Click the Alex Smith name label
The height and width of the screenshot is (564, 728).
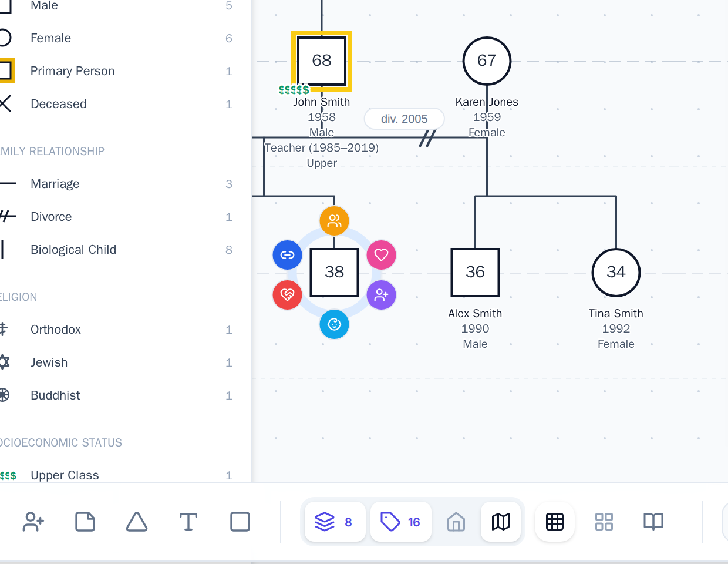475,313
